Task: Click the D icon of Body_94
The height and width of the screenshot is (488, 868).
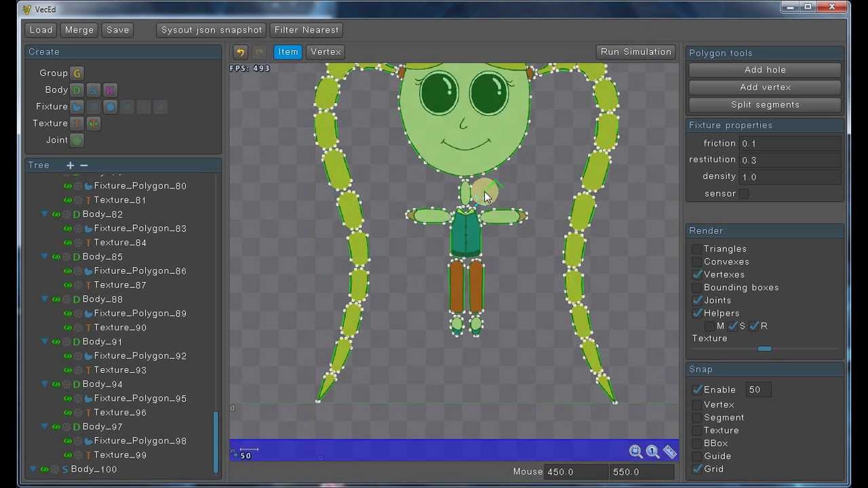Action: coord(77,384)
